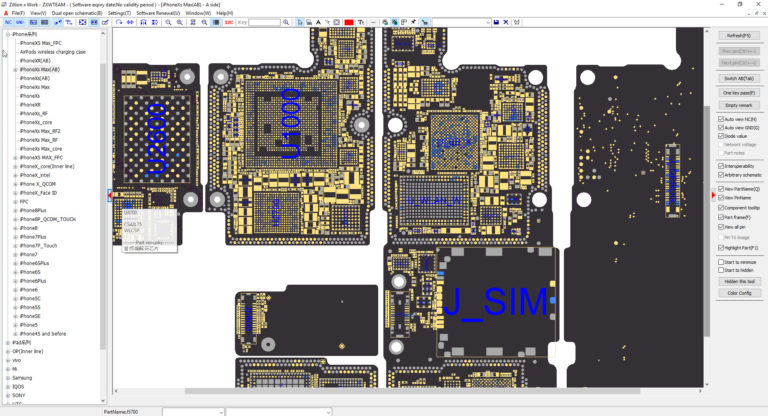
Task: Enable Start to hidden checkbox
Action: coord(721,270)
